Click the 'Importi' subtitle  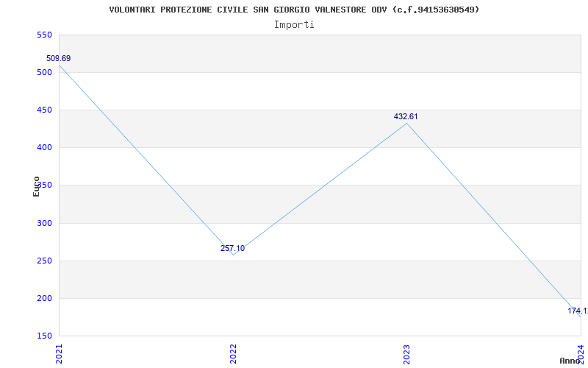[x=294, y=25]
